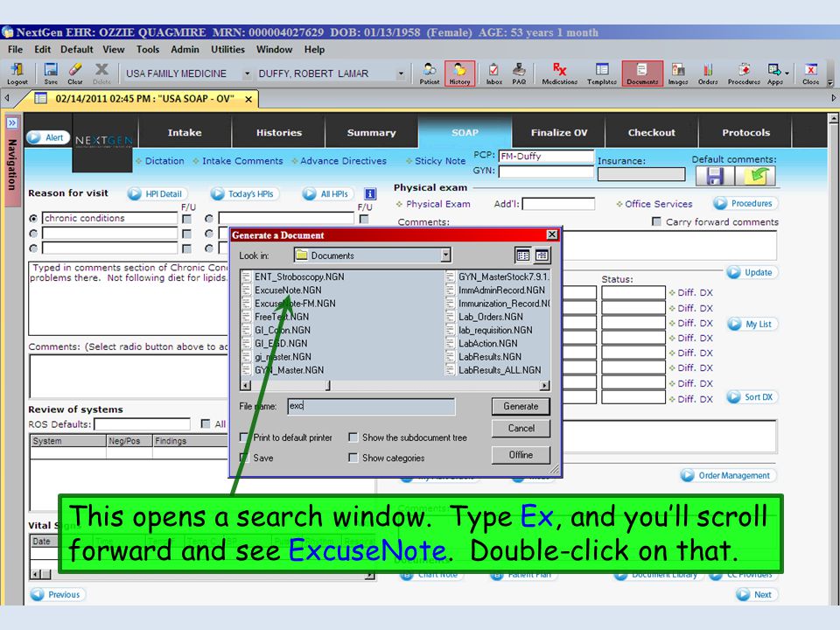The image size is (840, 630).
Task: Select the chronic conditions radio button
Action: pyautogui.click(x=34, y=219)
